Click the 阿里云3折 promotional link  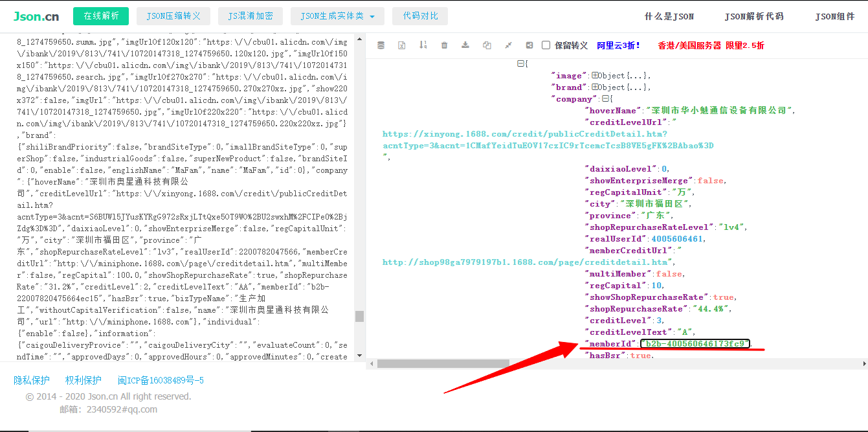coord(618,45)
